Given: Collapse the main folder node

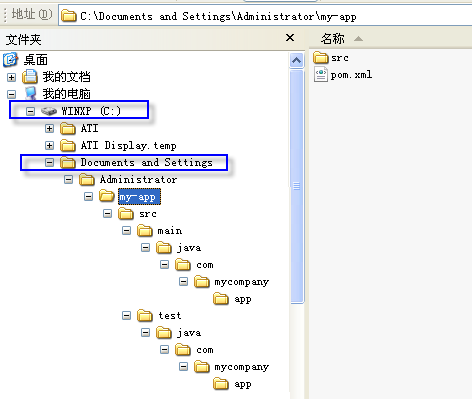Looking at the screenshot, I should (126, 230).
